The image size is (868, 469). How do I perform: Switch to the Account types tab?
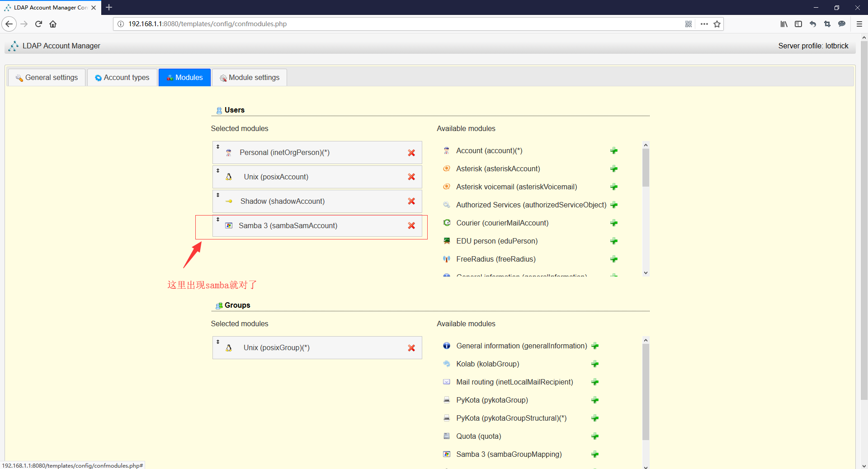point(122,78)
